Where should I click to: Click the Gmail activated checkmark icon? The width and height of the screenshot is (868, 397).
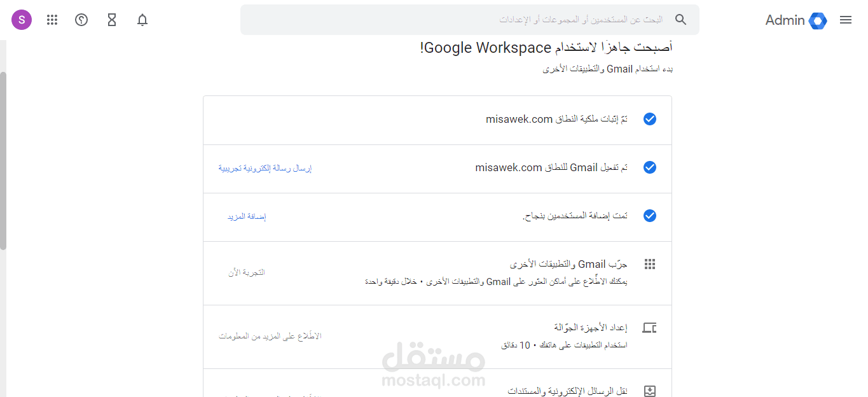click(650, 167)
